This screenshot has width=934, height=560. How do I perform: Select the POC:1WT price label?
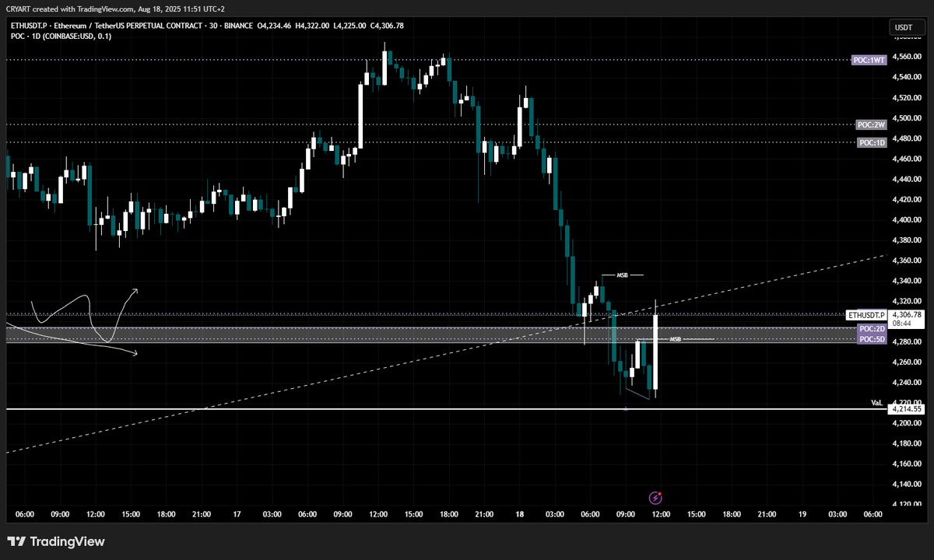(x=869, y=60)
